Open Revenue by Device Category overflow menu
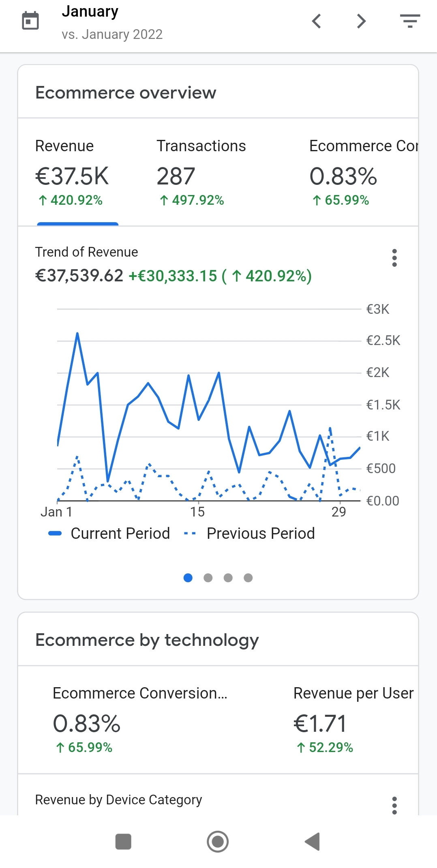Image resolution: width=437 pixels, height=868 pixels. 394,805
